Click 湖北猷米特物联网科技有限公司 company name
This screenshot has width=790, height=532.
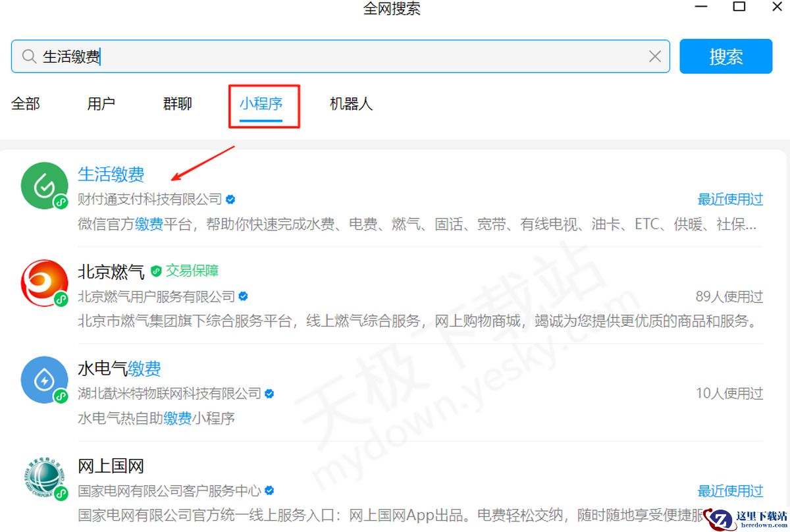click(170, 394)
